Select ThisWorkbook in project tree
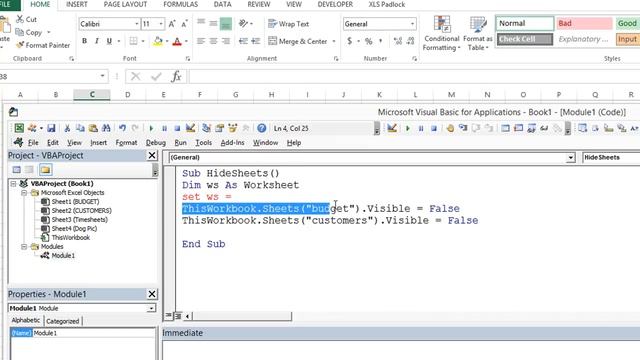Viewport: 640px width, 360px height. coord(70,238)
